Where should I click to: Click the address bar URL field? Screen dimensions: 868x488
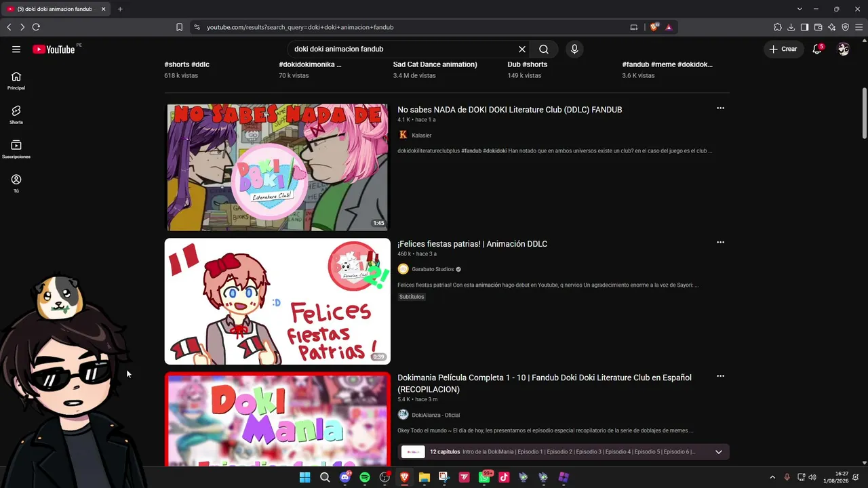click(414, 27)
